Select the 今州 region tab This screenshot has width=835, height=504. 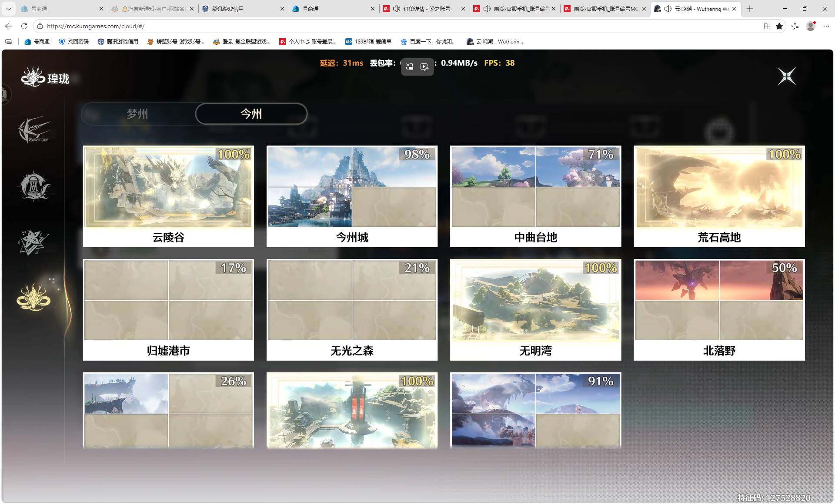coord(251,114)
